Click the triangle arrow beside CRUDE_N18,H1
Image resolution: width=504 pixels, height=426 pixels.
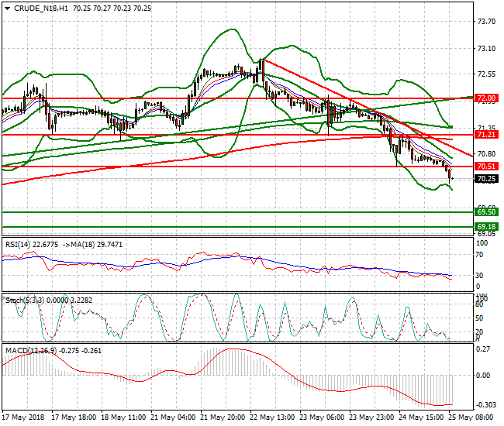click(x=8, y=9)
